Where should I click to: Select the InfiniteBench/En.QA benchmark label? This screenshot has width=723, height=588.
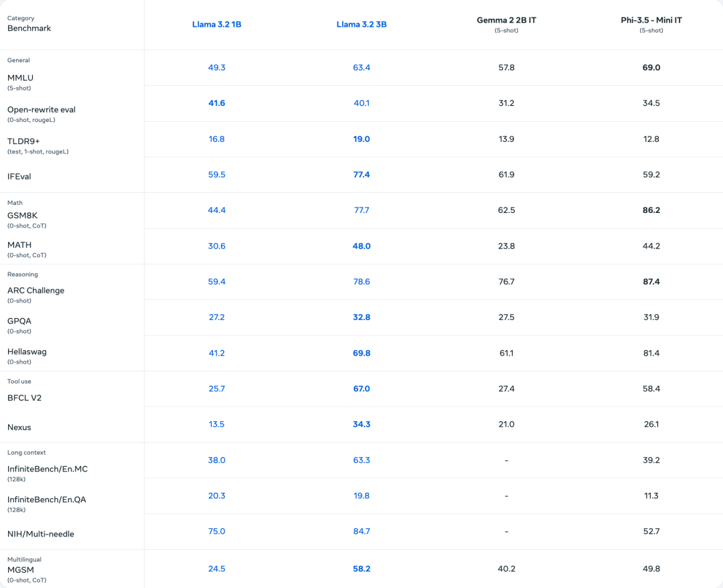click(47, 500)
